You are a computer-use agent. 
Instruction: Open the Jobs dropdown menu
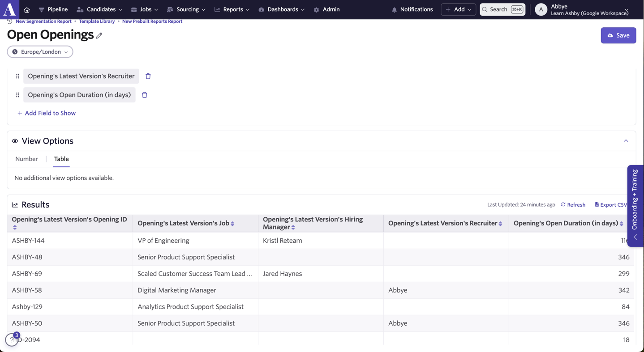[x=145, y=9]
